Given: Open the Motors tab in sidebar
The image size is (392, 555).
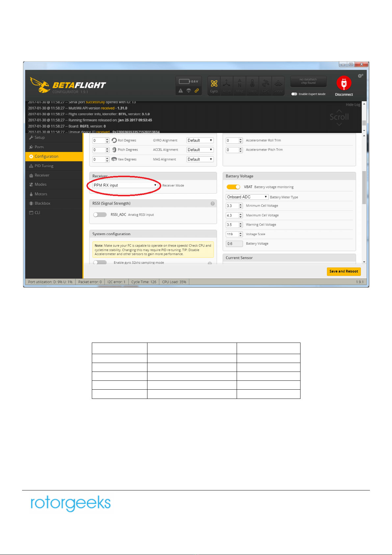Looking at the screenshot, I should tap(41, 194).
